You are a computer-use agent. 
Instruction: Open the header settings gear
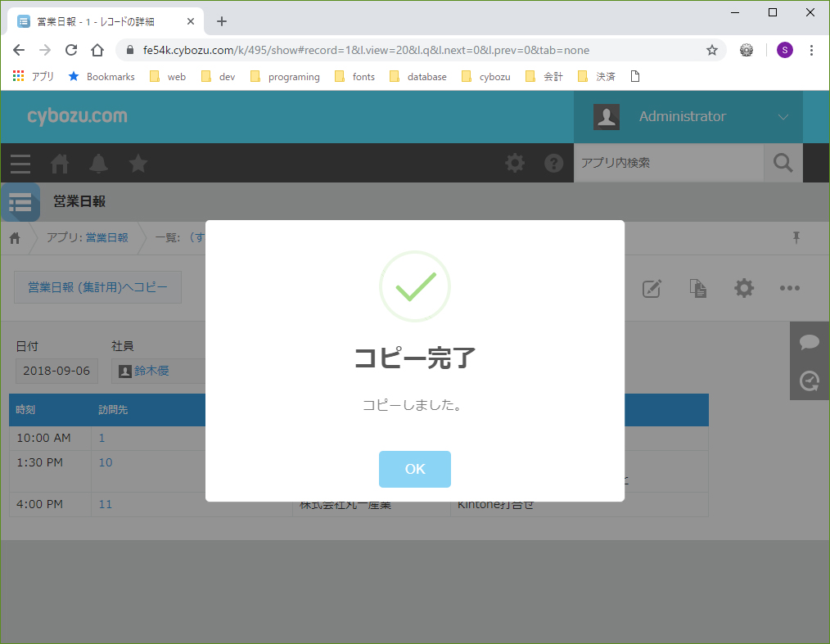(515, 164)
